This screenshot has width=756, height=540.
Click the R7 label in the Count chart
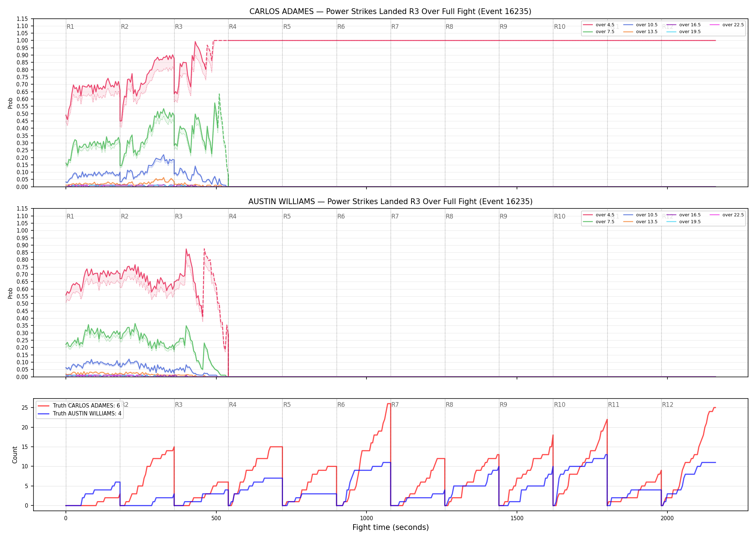tap(395, 405)
